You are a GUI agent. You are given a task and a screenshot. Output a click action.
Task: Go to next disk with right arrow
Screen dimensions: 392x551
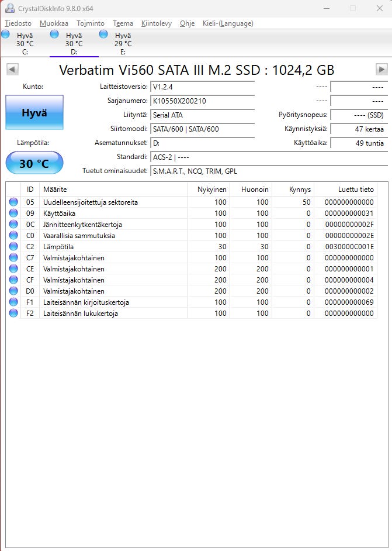(381, 69)
